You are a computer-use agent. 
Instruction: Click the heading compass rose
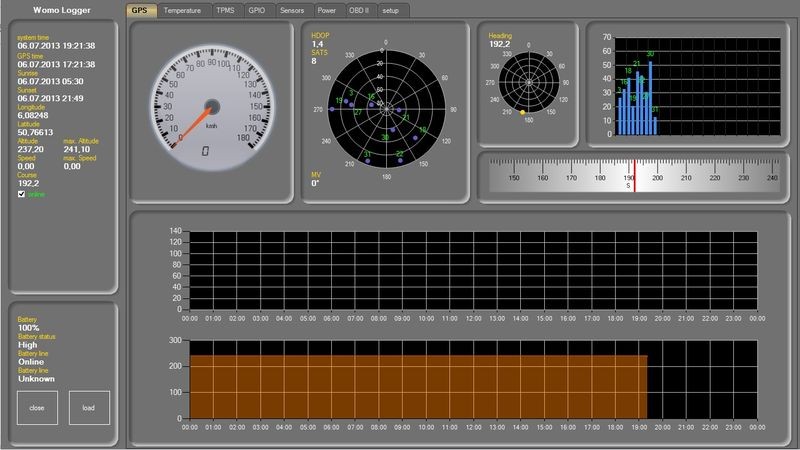[528, 84]
